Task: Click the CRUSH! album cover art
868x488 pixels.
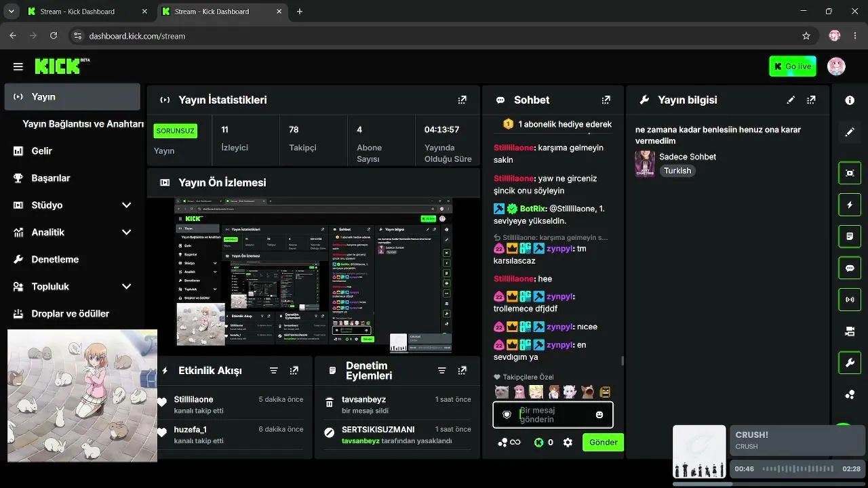Action: point(699,451)
